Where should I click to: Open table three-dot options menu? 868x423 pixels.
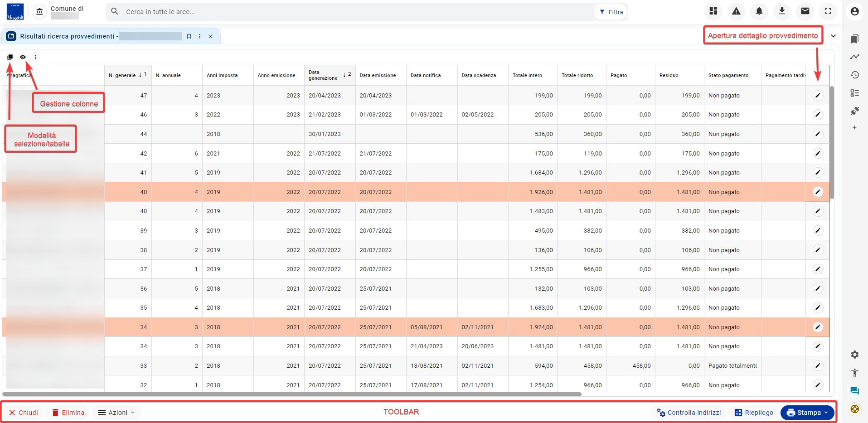tap(35, 57)
